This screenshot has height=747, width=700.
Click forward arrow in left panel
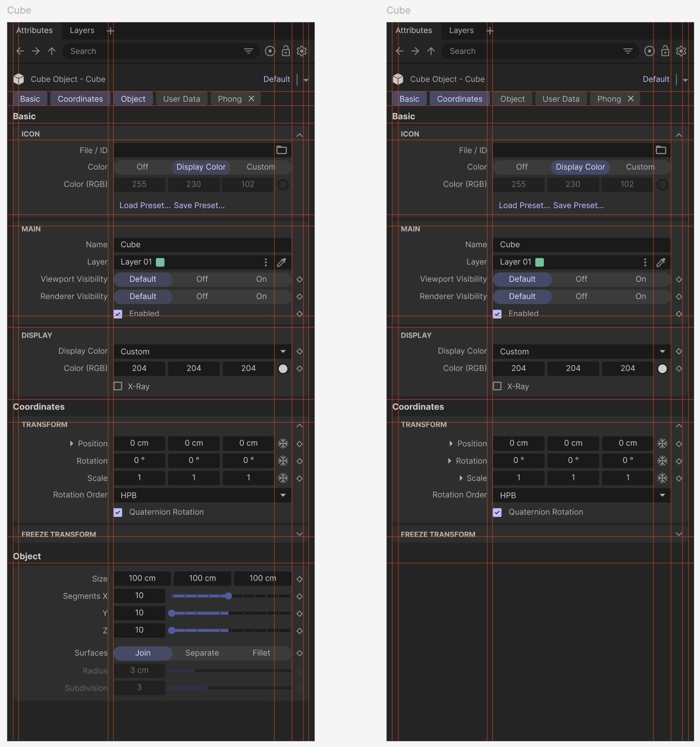point(36,51)
